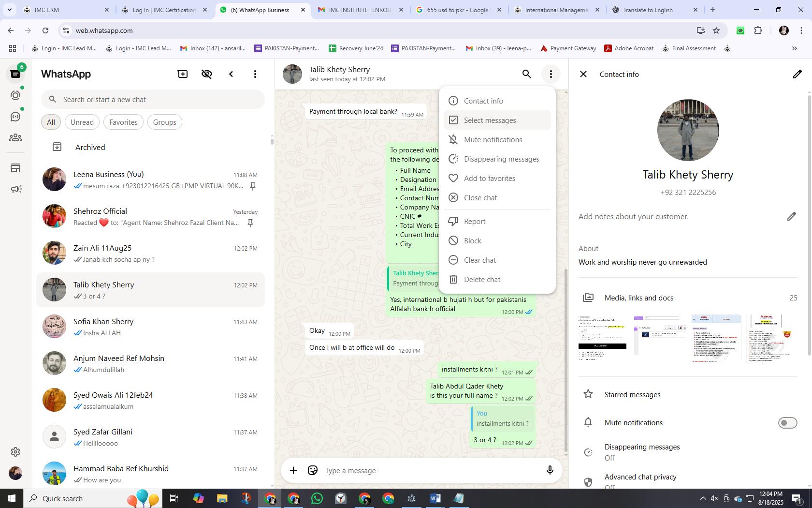Open conversation three-dot menu
Viewport: 812px width, 508px height.
coord(551,74)
